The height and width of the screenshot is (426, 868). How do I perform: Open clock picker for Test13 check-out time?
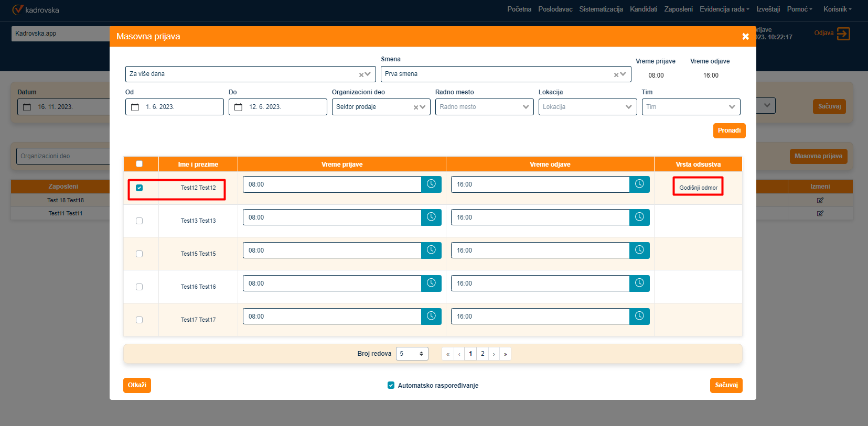pyautogui.click(x=639, y=217)
